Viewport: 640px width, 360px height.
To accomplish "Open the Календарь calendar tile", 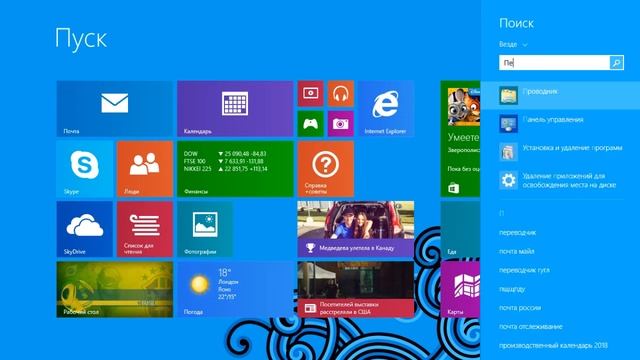I will point(235,109).
